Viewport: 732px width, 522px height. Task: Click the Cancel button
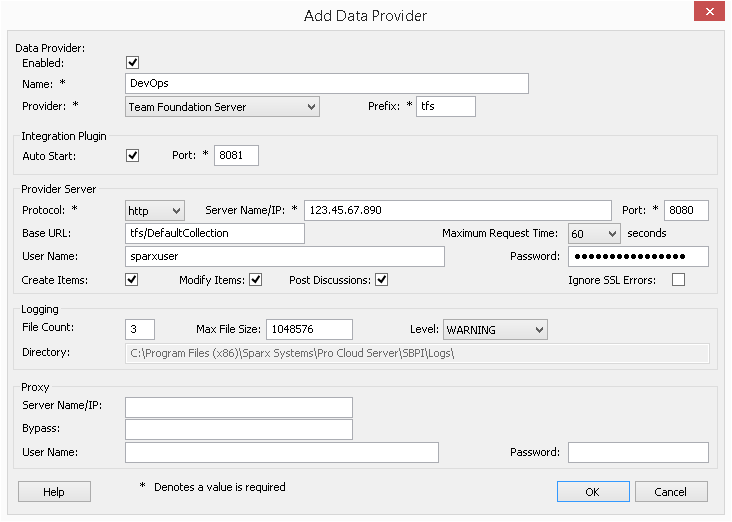(670, 492)
